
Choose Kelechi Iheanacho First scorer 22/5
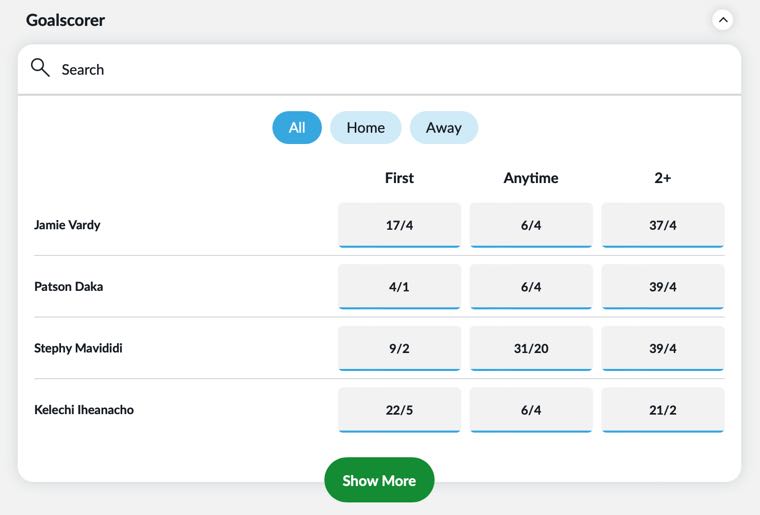(x=399, y=410)
